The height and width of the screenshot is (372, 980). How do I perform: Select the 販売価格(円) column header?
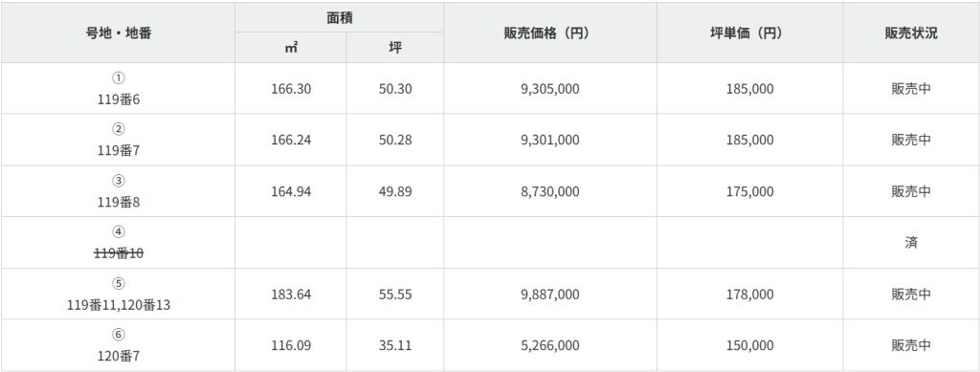(550, 33)
